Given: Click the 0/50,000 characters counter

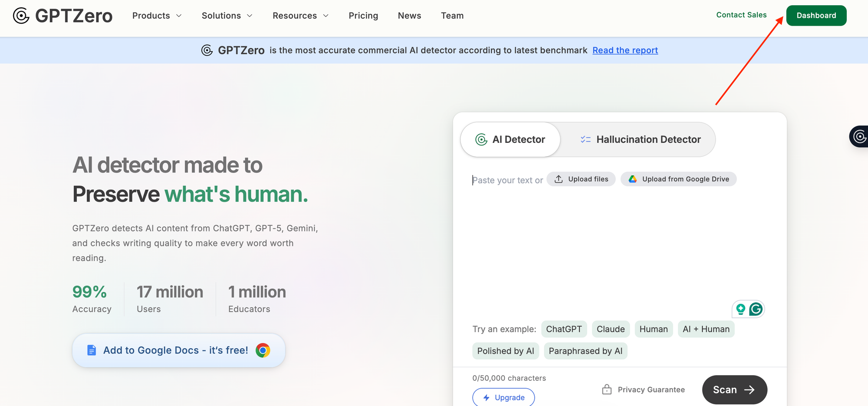Looking at the screenshot, I should [509, 378].
